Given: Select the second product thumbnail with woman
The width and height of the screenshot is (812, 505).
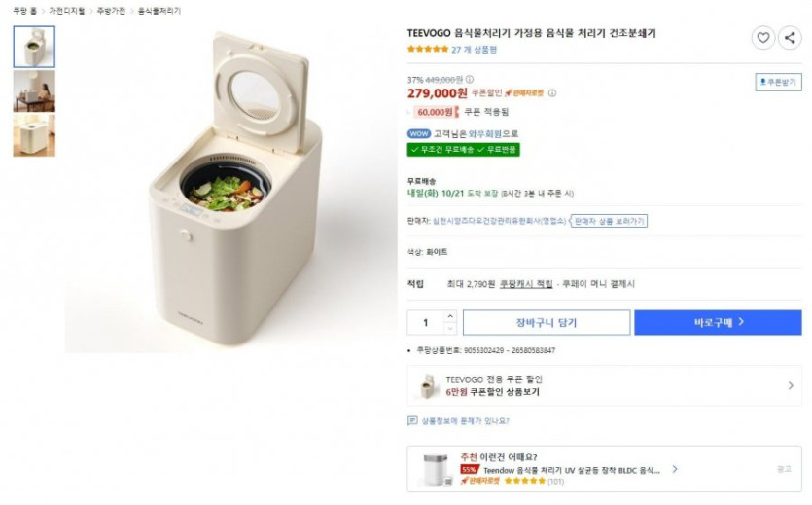Looking at the screenshot, I should coord(34,90).
